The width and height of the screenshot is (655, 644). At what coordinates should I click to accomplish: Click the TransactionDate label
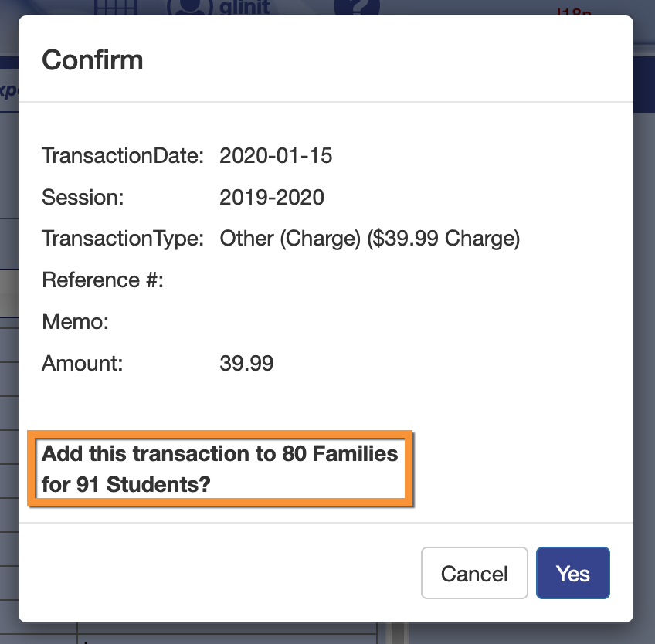pyautogui.click(x=122, y=156)
